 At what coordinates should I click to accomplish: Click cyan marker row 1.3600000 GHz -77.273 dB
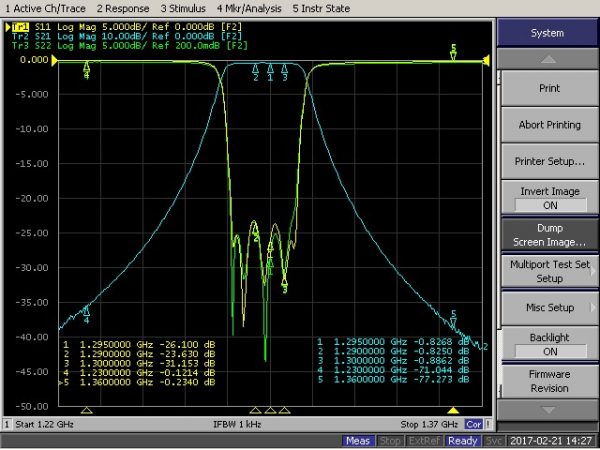[393, 379]
